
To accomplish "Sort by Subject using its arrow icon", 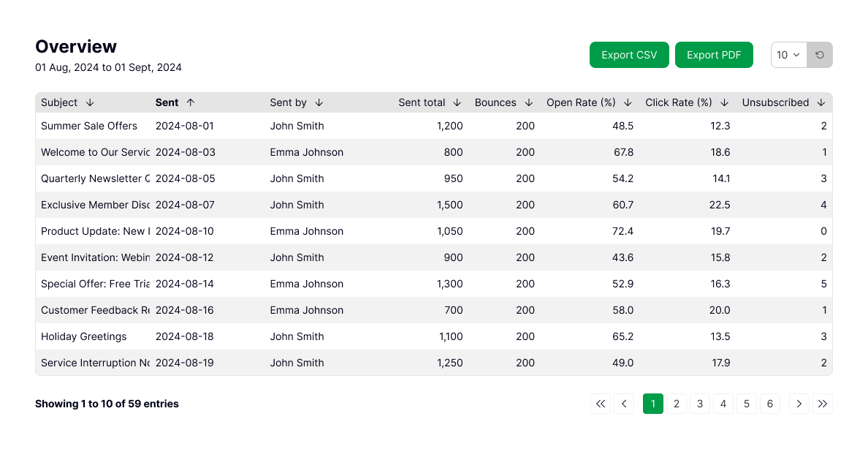I will (90, 103).
